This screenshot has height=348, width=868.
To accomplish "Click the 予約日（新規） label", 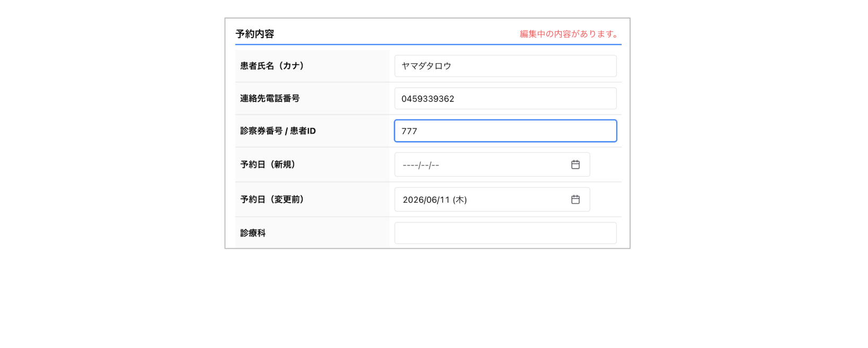I will 269,165.
